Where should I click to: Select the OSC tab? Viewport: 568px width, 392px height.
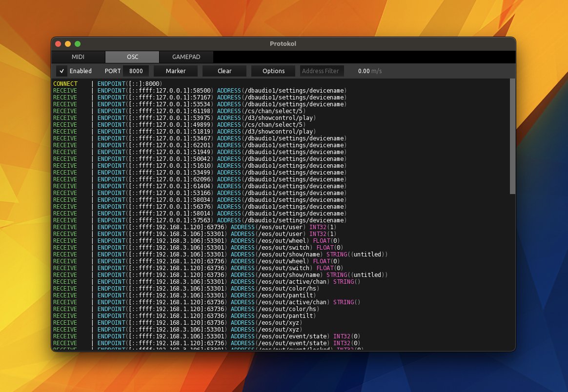(132, 57)
